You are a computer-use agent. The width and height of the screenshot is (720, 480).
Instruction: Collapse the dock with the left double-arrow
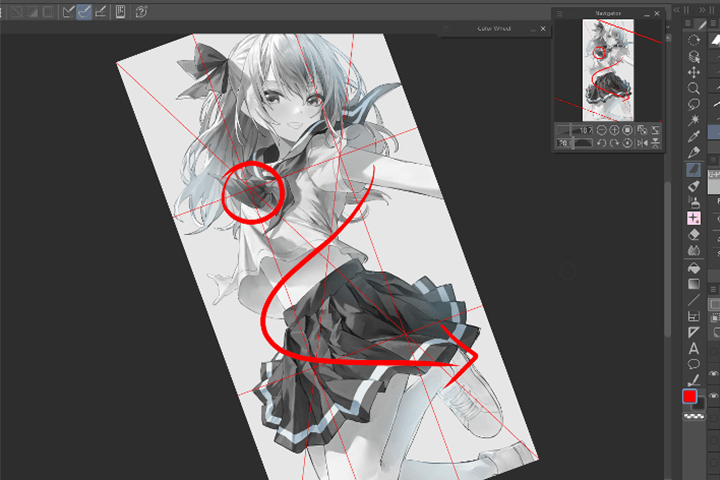[677, 10]
